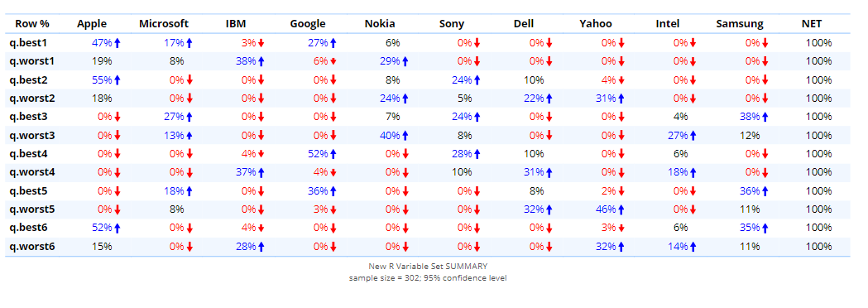This screenshot has width=868, height=308.
Task: Click the New R Variable Set SUMMARY footer text
Action: click(428, 266)
